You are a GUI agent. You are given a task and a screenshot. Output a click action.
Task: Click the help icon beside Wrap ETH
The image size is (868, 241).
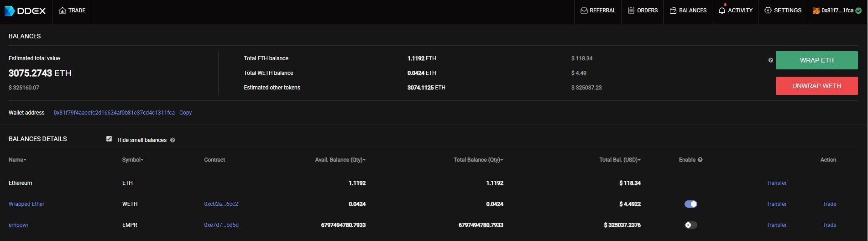(x=771, y=60)
